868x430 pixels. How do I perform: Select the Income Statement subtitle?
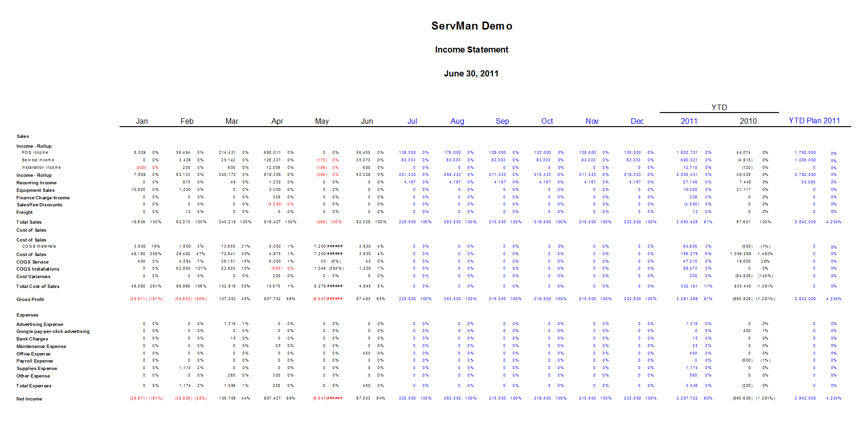(471, 50)
